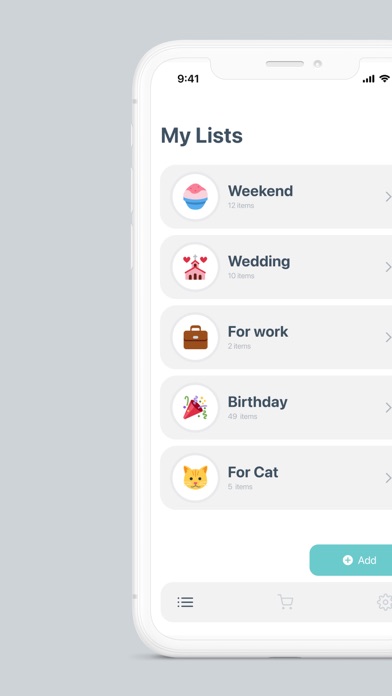392x696 pixels.
Task: Expand Weekend list with its chevron
Action: click(x=388, y=197)
